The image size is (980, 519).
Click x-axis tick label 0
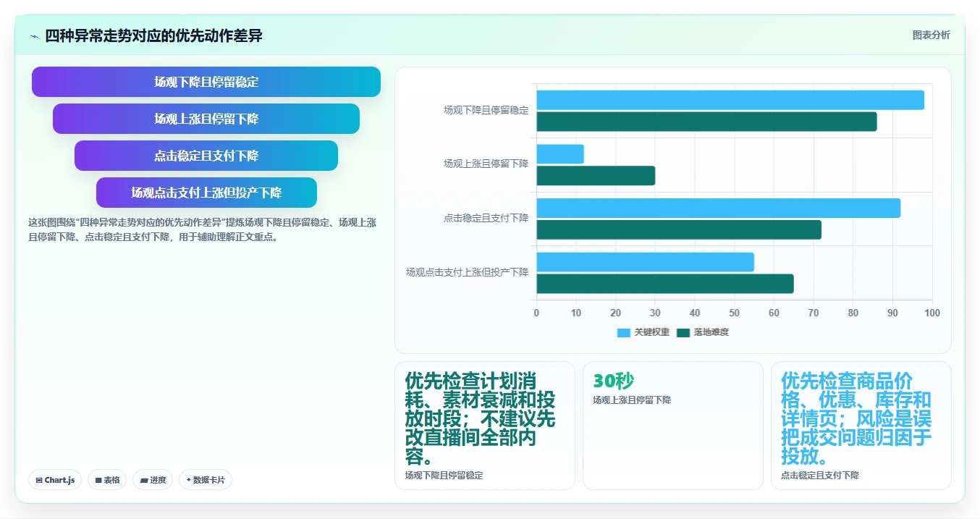536,313
